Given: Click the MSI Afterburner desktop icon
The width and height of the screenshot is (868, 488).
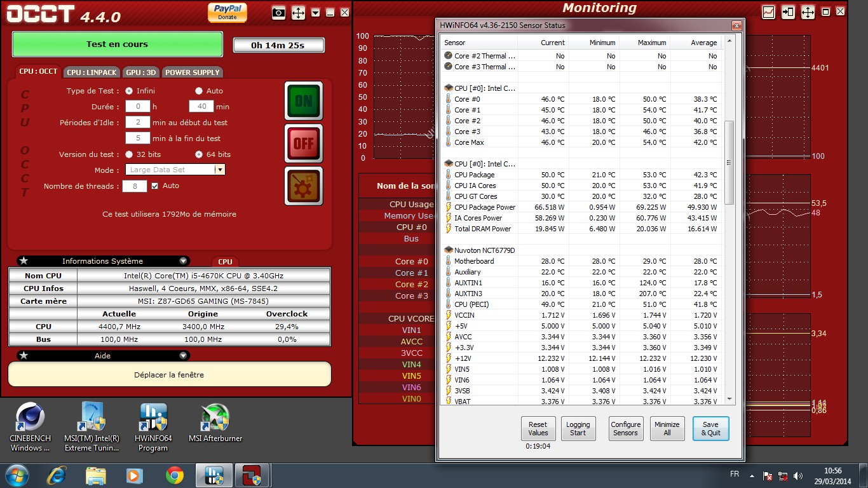Looking at the screenshot, I should [215, 422].
